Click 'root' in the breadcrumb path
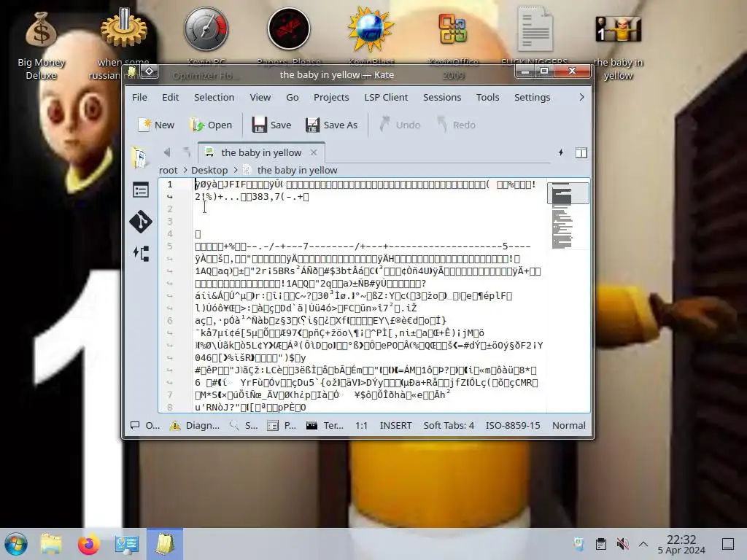The image size is (747, 560). click(x=169, y=170)
